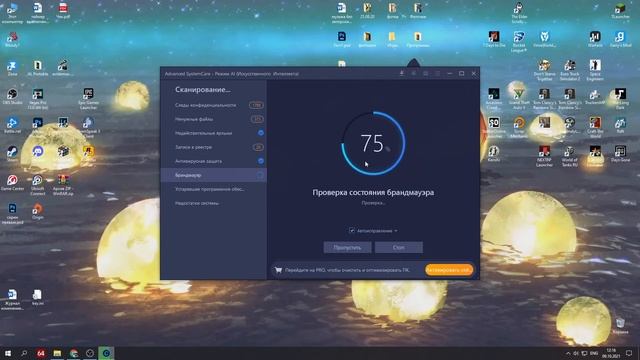Open Zona desktop shortcut
The width and height of the screenshot is (640, 360).
point(12,68)
